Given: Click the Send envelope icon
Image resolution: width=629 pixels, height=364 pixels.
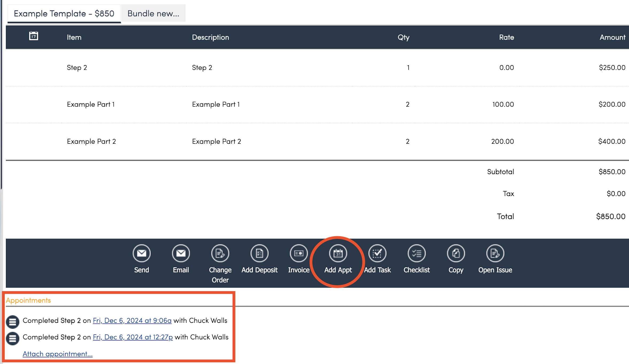Looking at the screenshot, I should pyautogui.click(x=141, y=253).
